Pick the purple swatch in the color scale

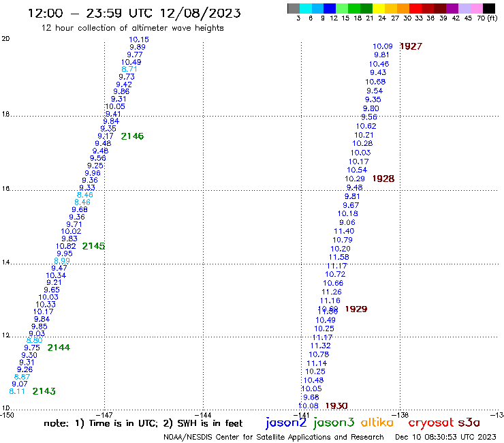(x=452, y=8)
